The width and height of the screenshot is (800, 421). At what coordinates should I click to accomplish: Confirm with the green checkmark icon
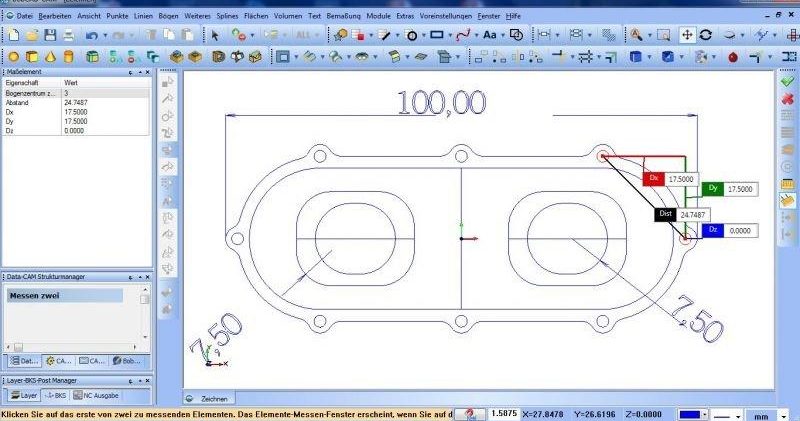pyautogui.click(x=787, y=81)
